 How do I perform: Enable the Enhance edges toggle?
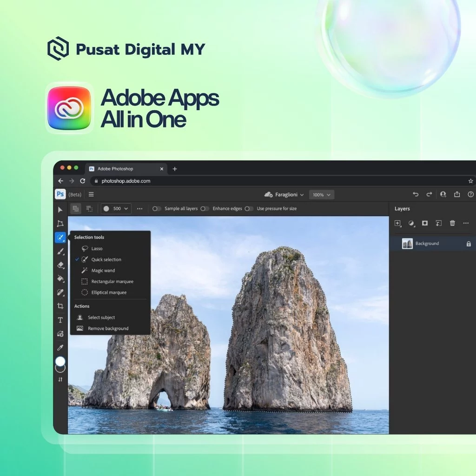coord(205,209)
